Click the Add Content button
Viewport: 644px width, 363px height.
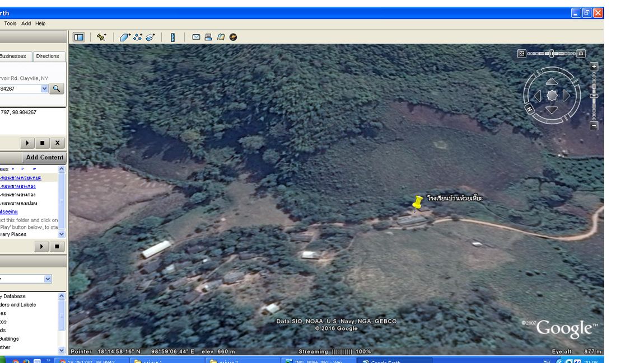pyautogui.click(x=44, y=157)
